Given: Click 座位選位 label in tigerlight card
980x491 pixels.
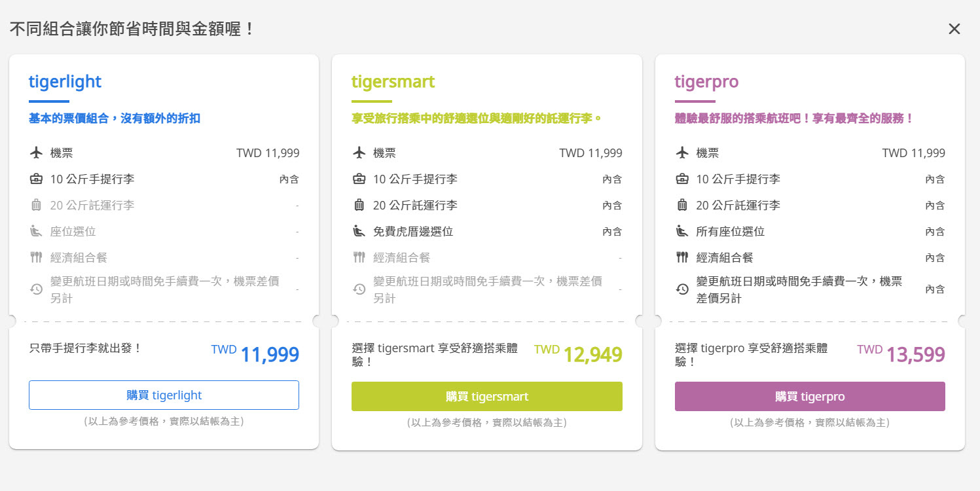Looking at the screenshot, I should (x=73, y=231).
